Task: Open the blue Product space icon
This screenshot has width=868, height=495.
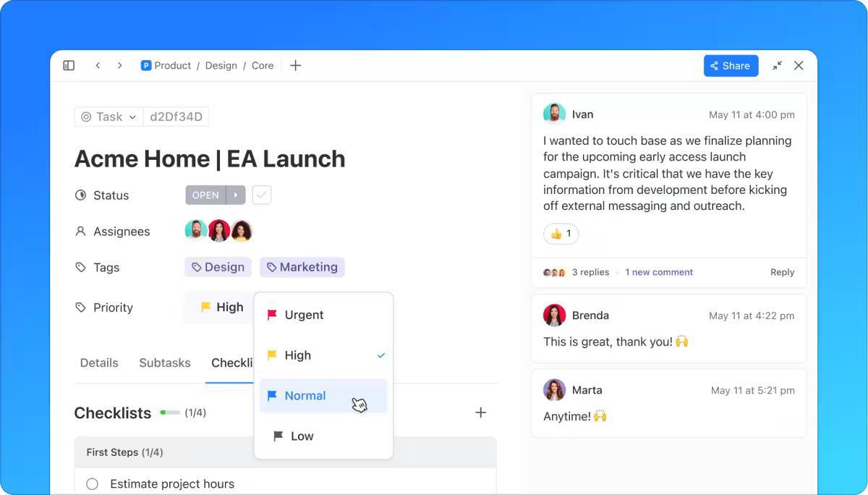Action: [x=146, y=65]
